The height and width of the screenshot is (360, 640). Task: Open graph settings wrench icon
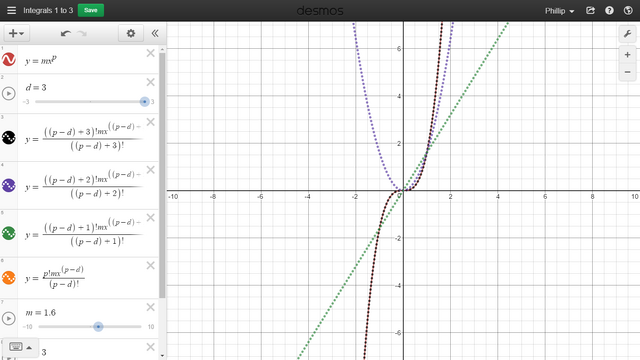tap(627, 34)
